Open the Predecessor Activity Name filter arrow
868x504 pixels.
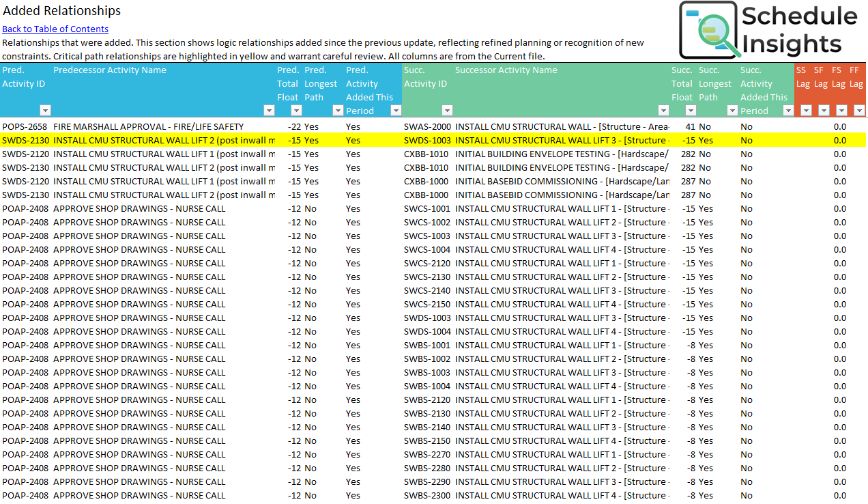[x=268, y=111]
